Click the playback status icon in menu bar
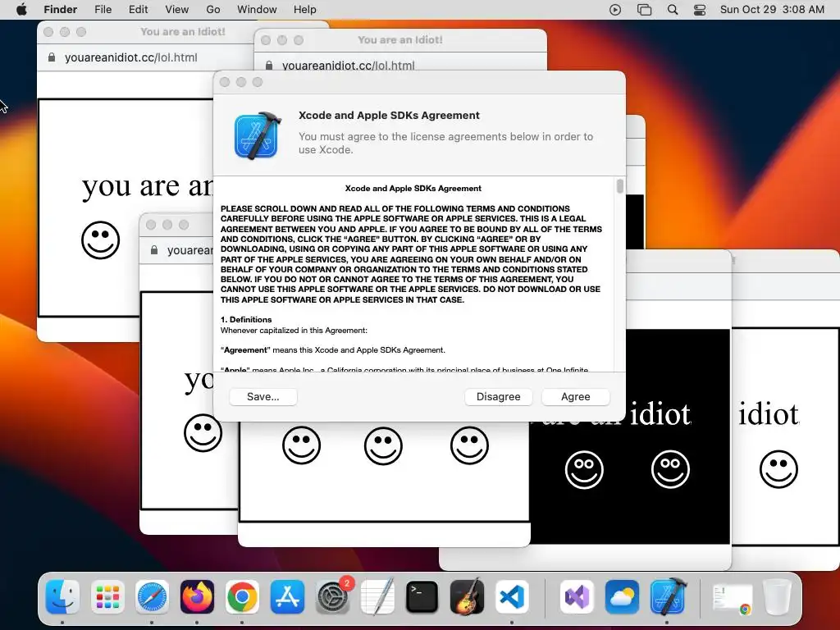 point(615,10)
